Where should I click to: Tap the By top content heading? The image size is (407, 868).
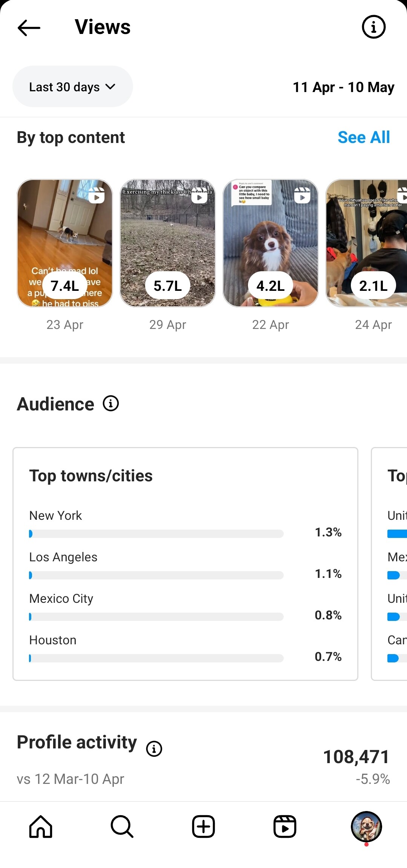[71, 138]
